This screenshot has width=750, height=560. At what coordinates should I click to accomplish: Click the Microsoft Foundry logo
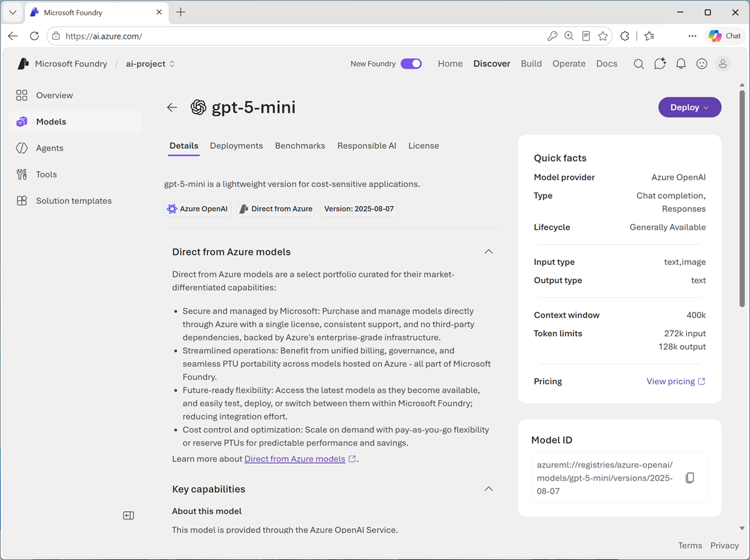point(23,64)
